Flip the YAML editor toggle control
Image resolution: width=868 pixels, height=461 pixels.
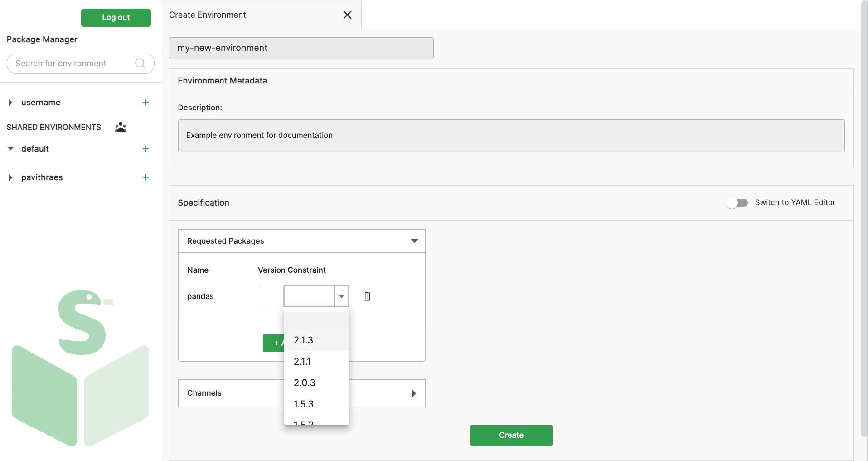point(737,203)
